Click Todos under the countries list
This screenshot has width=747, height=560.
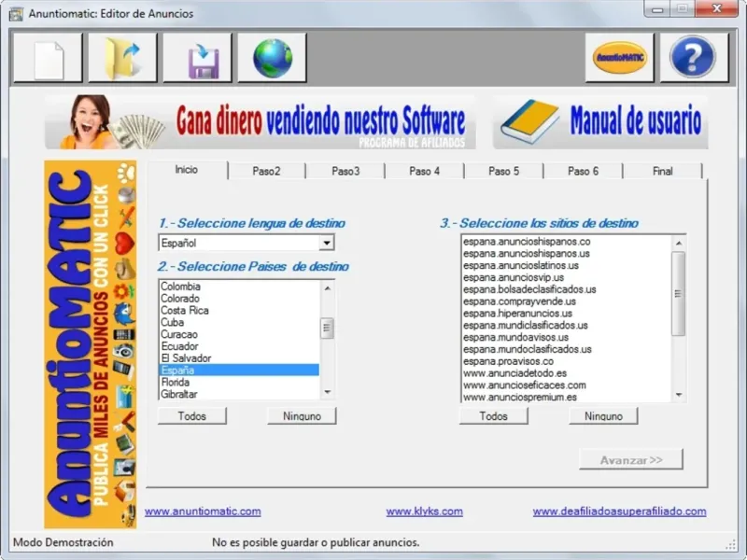tap(192, 415)
